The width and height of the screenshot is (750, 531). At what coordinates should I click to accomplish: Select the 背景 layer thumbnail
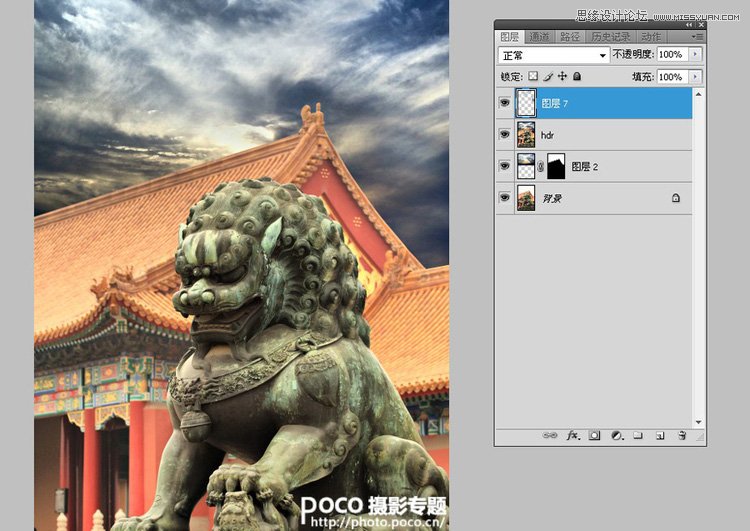tap(526, 198)
